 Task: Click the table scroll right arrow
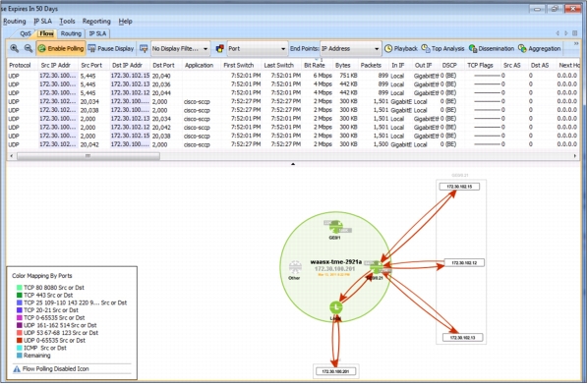coord(575,156)
